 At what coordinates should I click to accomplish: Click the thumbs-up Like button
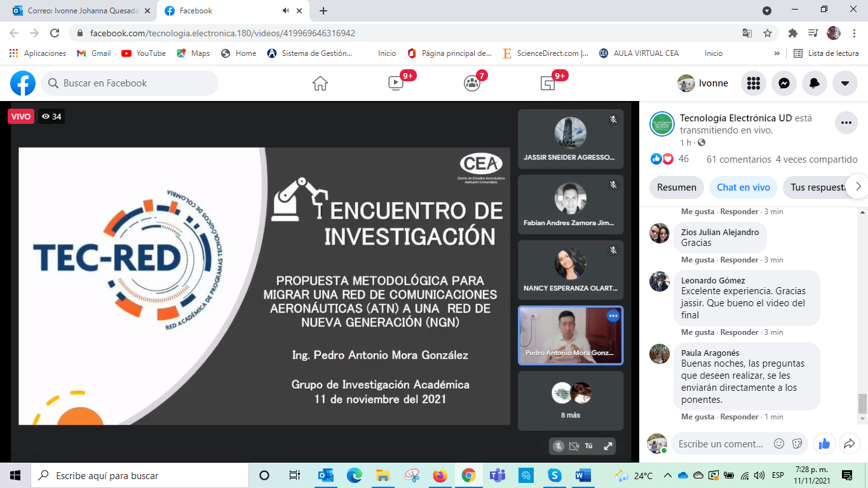tap(824, 444)
